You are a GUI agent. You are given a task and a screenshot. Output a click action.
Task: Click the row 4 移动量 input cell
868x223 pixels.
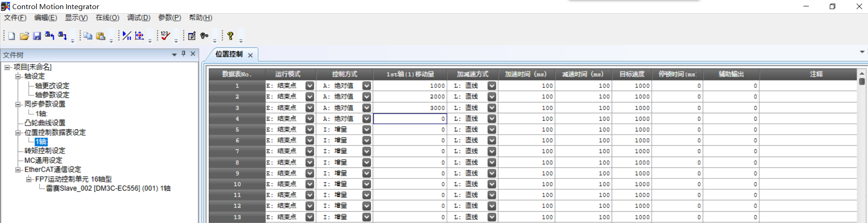(x=410, y=119)
